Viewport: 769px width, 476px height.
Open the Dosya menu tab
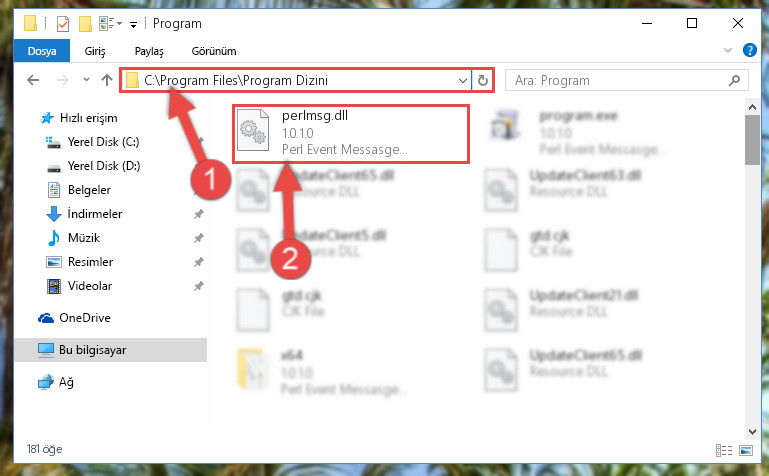(42, 51)
